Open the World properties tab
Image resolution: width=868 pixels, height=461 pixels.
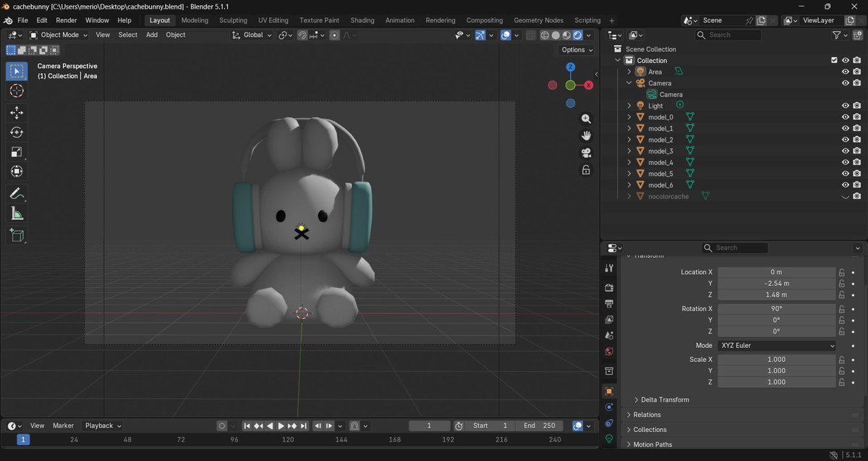[609, 352]
